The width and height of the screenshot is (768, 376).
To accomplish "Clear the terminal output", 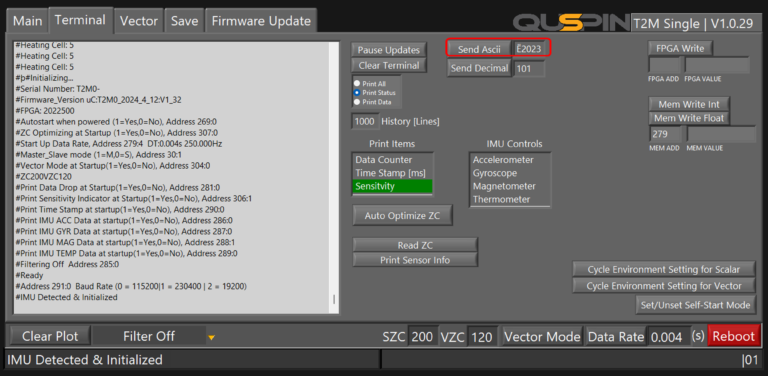I will tap(389, 65).
